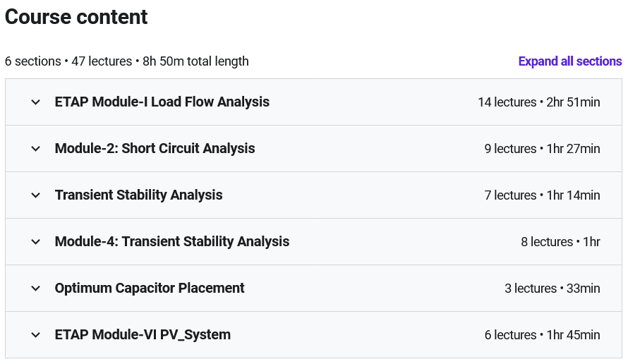The width and height of the screenshot is (628, 364).
Task: Select the ETAP Module-I Load Flow Analysis title
Action: point(162,102)
